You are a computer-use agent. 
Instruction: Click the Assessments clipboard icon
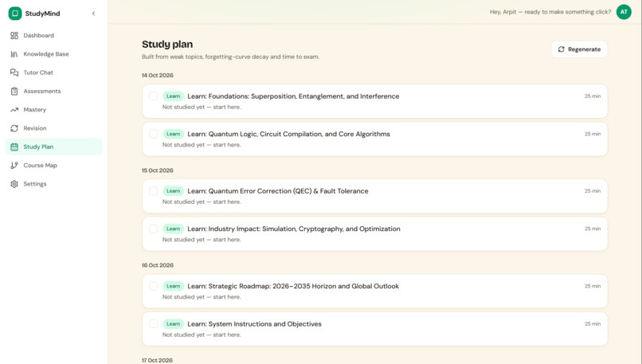(14, 92)
